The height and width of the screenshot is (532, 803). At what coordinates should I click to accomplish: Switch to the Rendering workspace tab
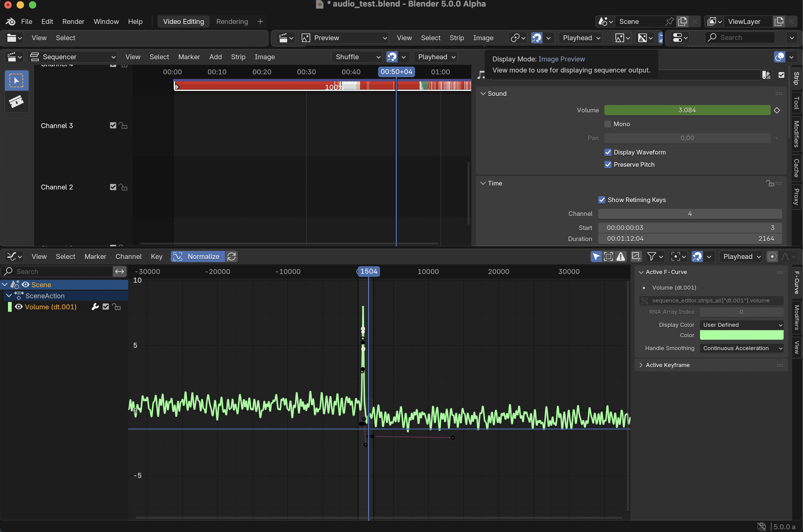[x=232, y=22]
